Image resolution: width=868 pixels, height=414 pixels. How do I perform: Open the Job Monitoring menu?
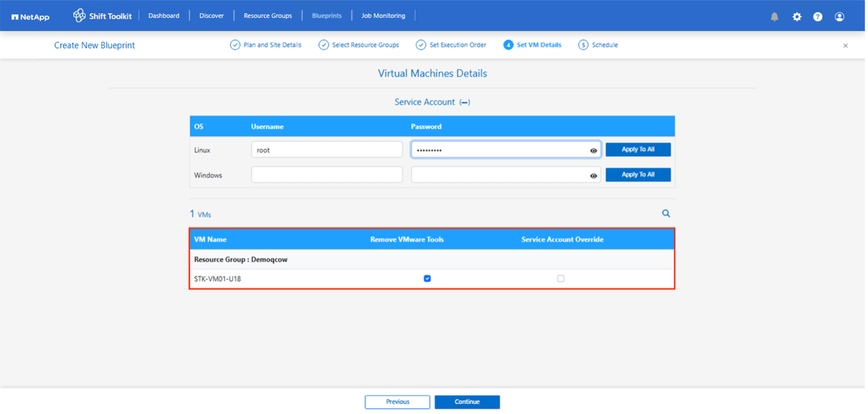(x=383, y=16)
